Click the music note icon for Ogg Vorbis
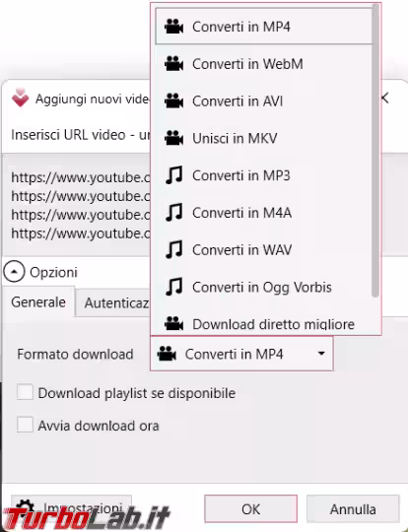 [x=174, y=287]
